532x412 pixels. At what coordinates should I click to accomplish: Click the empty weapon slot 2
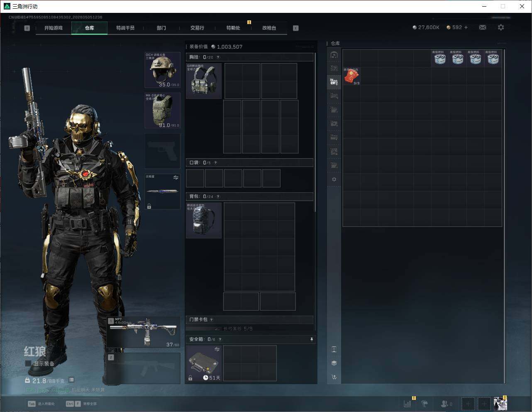coord(144,368)
